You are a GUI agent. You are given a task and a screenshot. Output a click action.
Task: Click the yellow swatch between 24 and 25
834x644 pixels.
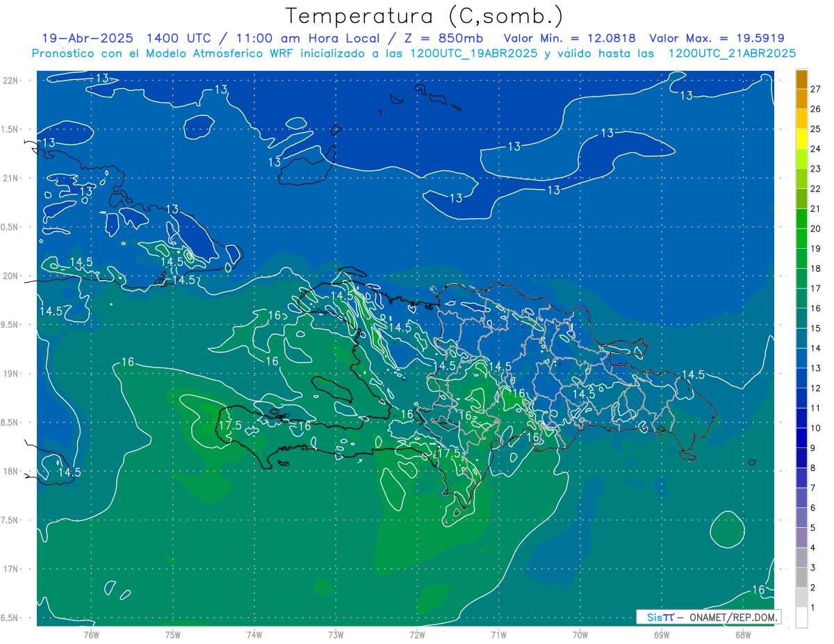(x=801, y=139)
